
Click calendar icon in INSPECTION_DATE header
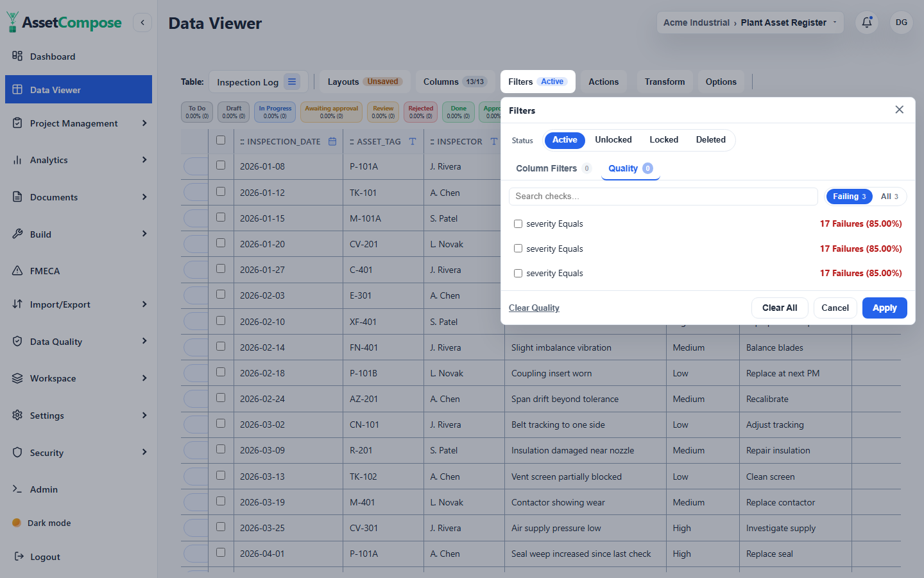click(332, 141)
